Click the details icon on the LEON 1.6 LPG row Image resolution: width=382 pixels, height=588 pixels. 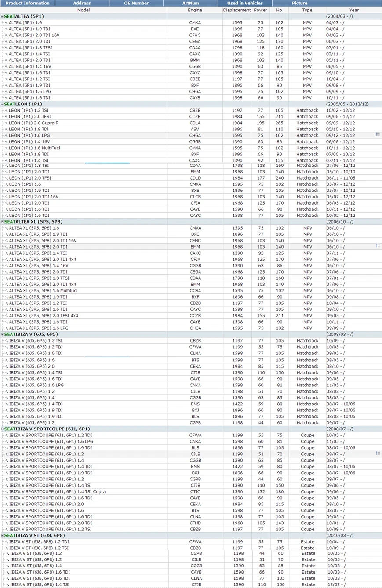(x=378, y=134)
